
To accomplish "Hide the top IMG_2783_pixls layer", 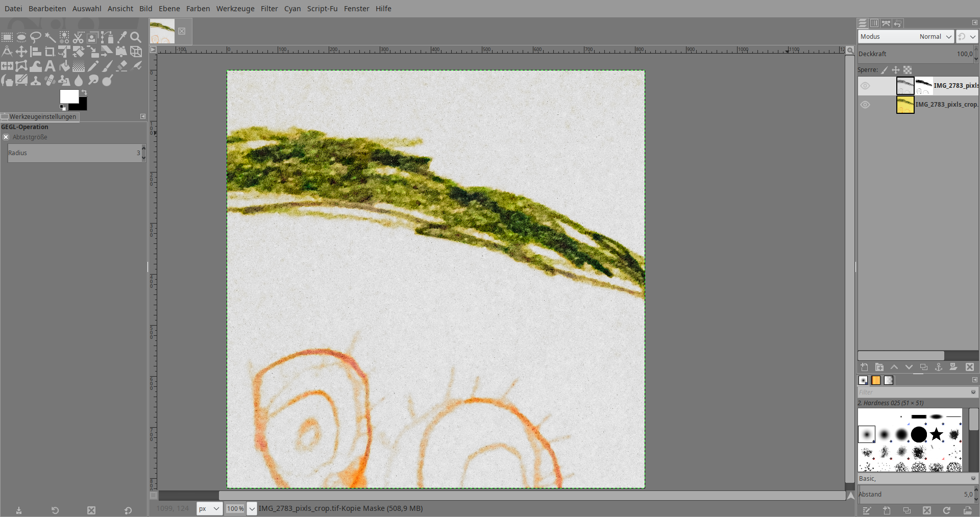I will pos(865,86).
